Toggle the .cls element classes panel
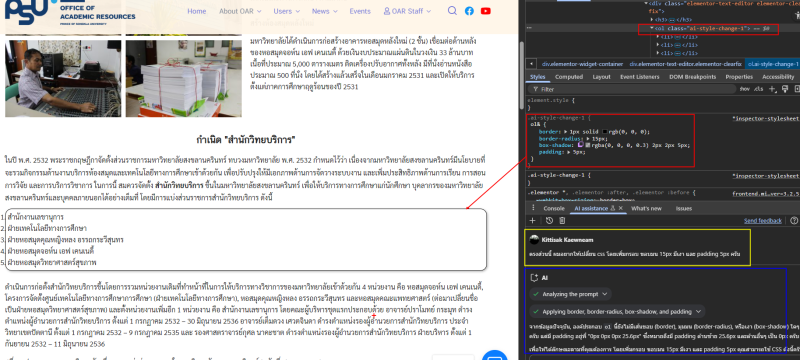The image size is (800, 360). pyautogui.click(x=759, y=89)
